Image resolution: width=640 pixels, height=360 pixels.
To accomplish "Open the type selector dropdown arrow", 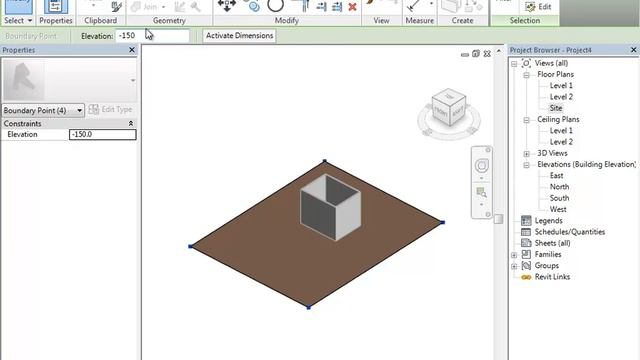I will 133,80.
